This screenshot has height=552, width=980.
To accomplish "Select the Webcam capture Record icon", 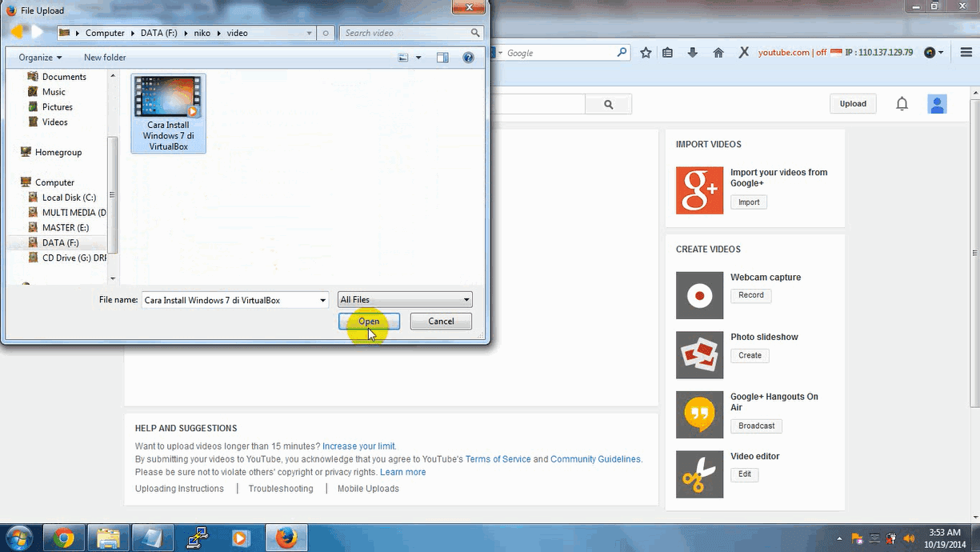I will click(x=699, y=295).
